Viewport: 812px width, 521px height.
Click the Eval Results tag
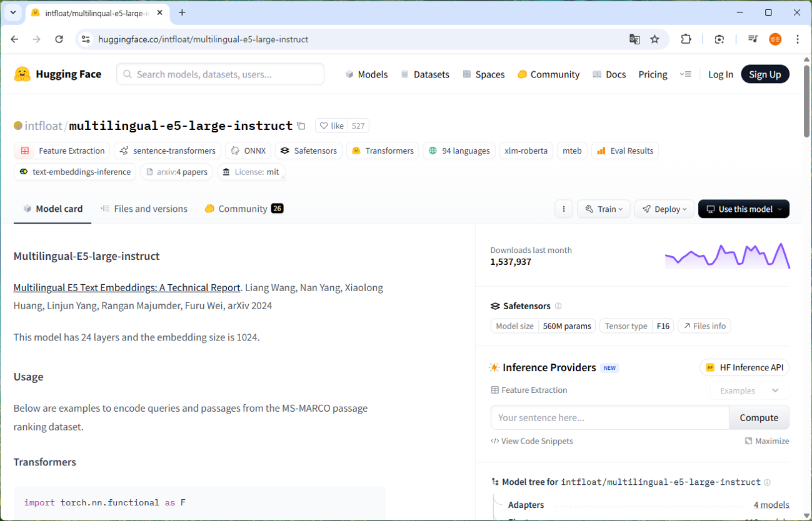[625, 151]
